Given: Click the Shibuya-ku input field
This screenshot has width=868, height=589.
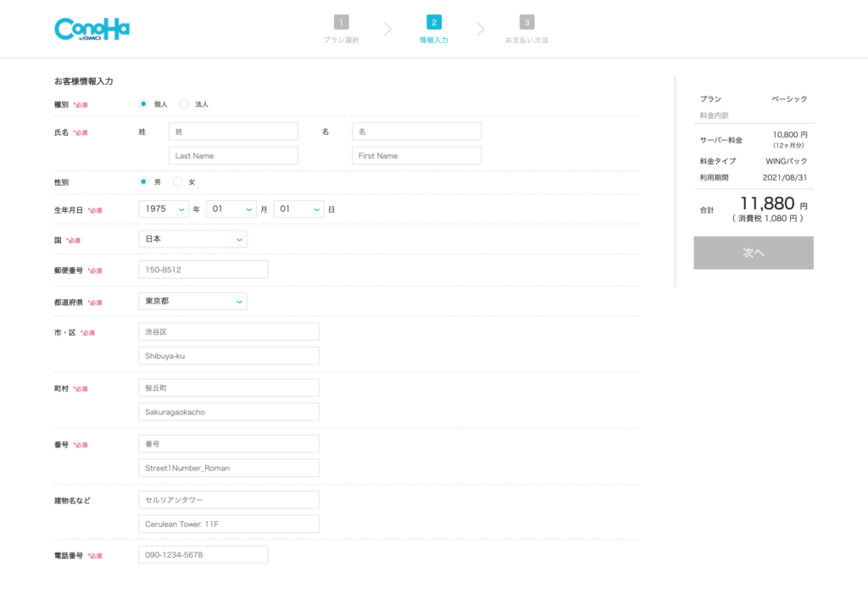Looking at the screenshot, I should coord(229,356).
